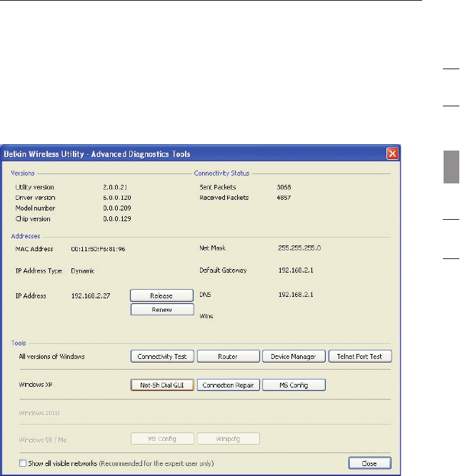Click the Release button

(161, 295)
